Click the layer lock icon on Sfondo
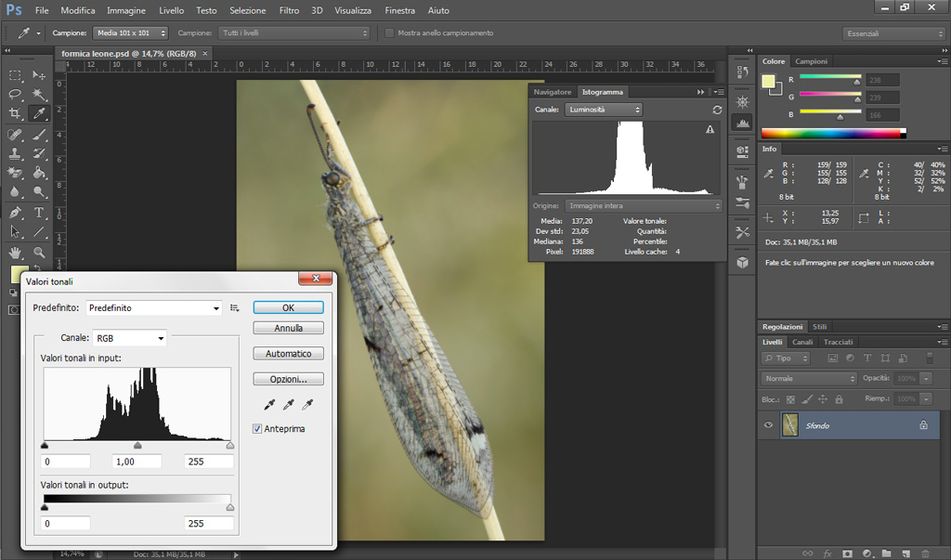The width and height of the screenshot is (951, 560). pyautogui.click(x=923, y=425)
